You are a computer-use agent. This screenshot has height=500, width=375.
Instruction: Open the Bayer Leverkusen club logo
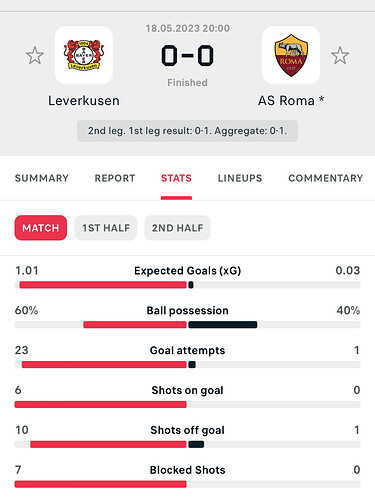point(84,55)
